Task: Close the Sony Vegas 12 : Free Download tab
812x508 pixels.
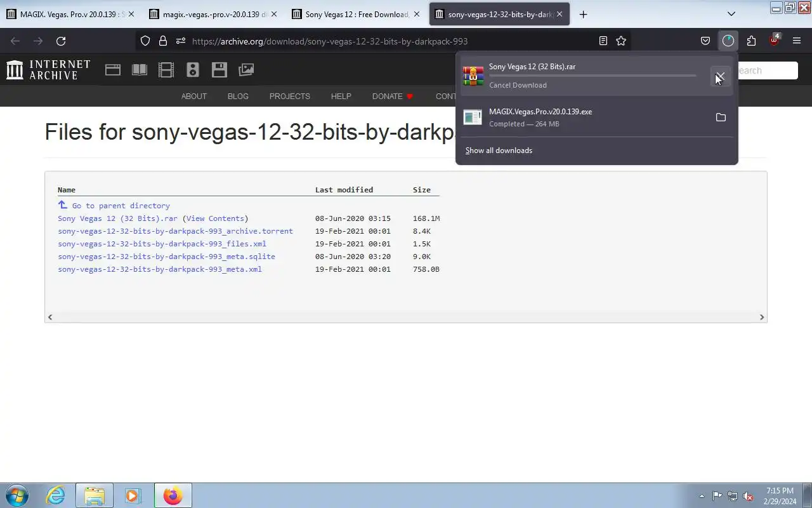Action: (416, 14)
